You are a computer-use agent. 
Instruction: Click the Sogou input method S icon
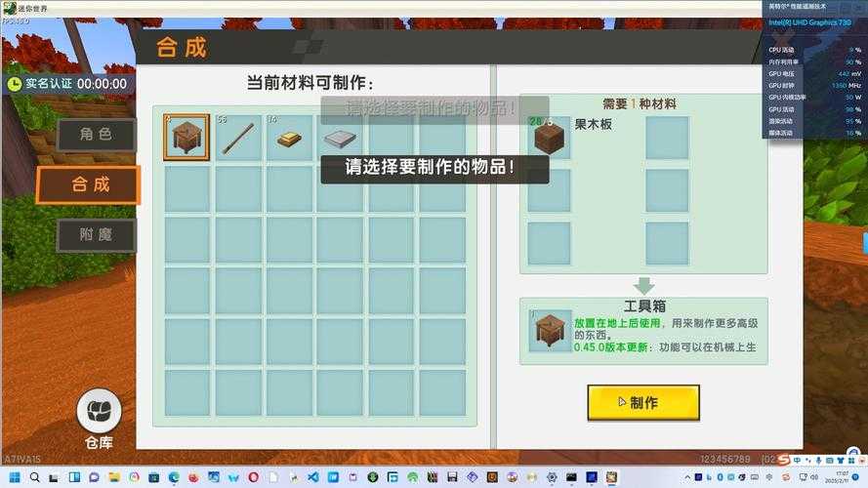pyautogui.click(x=784, y=461)
